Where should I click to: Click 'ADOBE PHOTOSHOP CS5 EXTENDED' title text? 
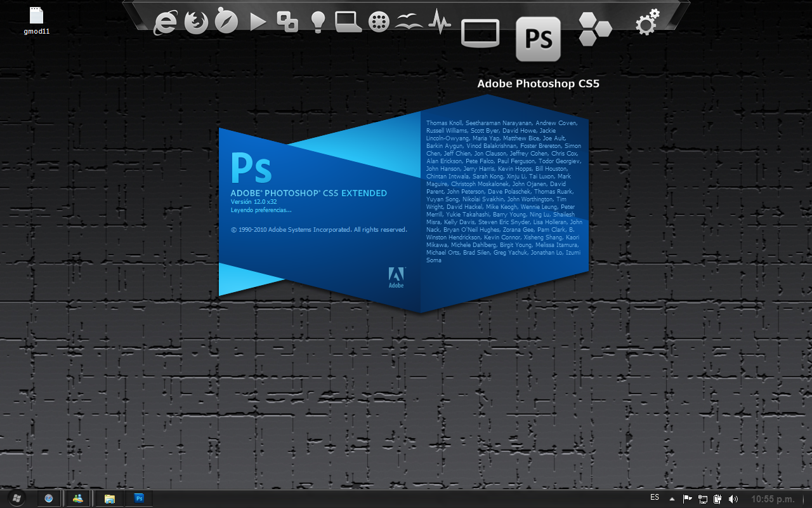coord(308,193)
